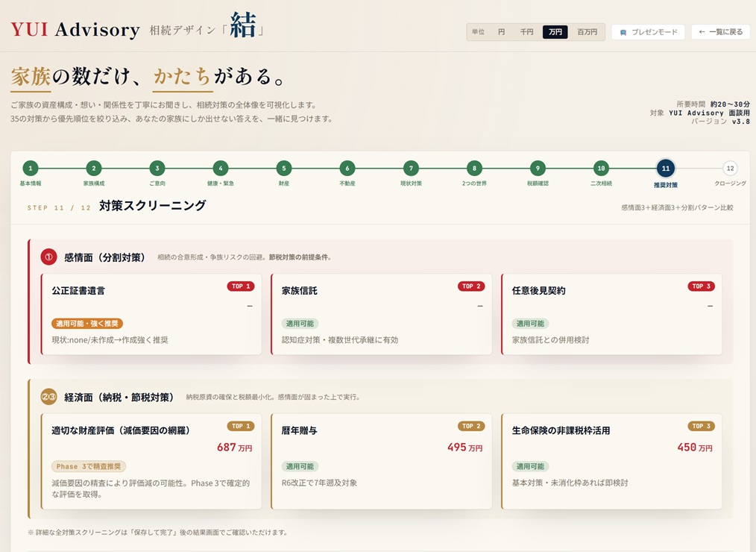Open the 適切な財産評価 card
756x552 pixels.
(x=151, y=461)
